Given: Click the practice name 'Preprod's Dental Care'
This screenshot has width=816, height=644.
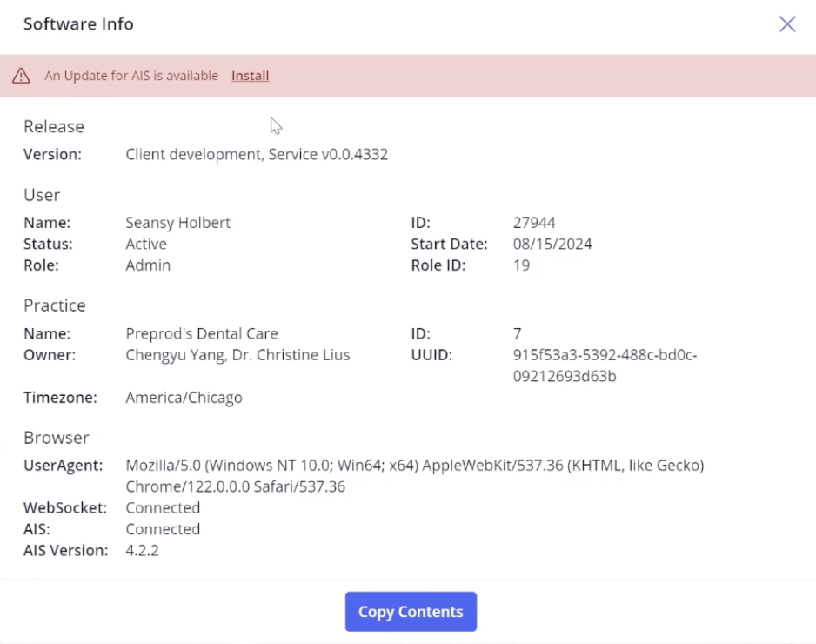Looking at the screenshot, I should 202,333.
